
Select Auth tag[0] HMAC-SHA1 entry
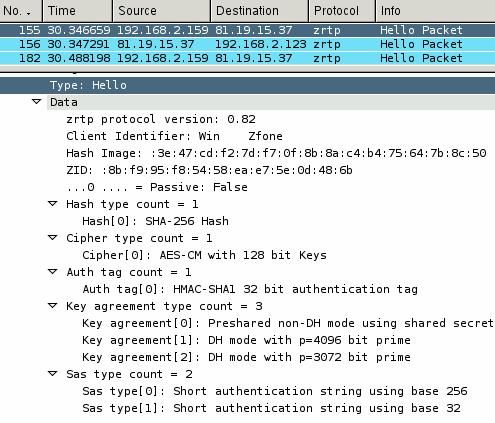coord(250,289)
